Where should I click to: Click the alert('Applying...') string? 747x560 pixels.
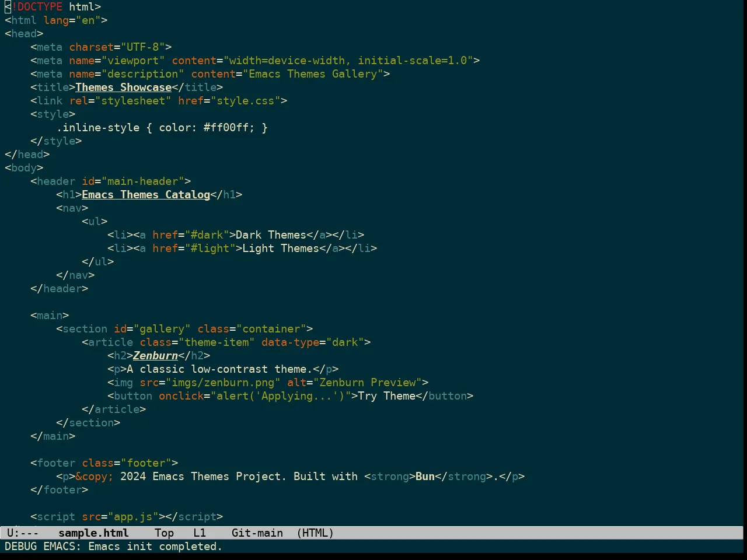(281, 395)
